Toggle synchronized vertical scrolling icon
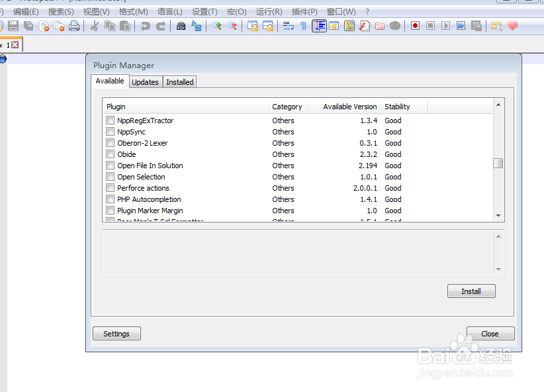 [253, 26]
